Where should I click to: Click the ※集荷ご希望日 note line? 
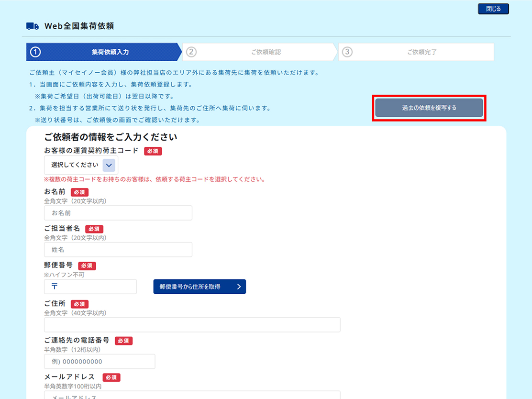click(x=104, y=96)
